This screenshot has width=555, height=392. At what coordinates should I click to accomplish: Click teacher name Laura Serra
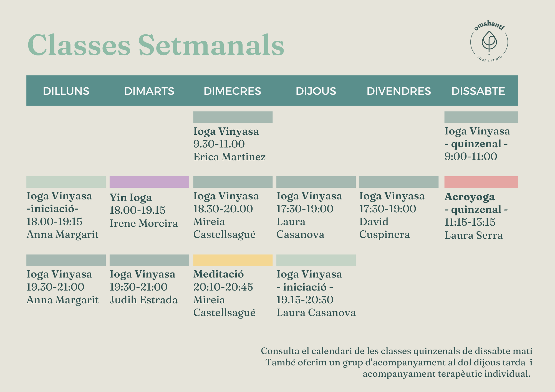click(x=473, y=235)
